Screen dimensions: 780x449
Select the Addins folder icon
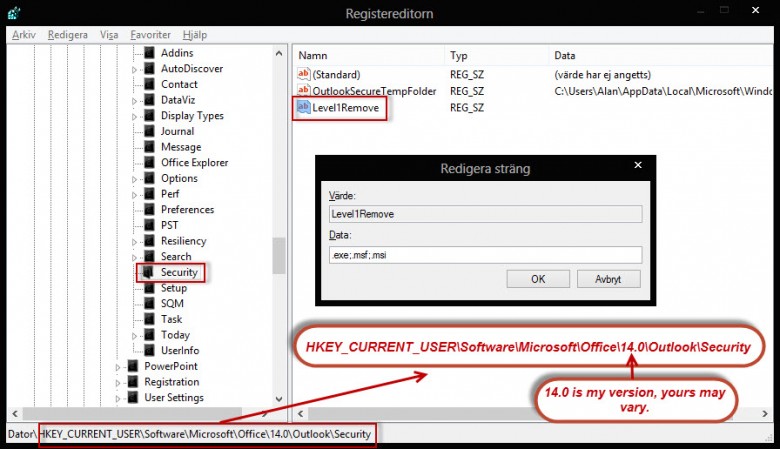(149, 53)
